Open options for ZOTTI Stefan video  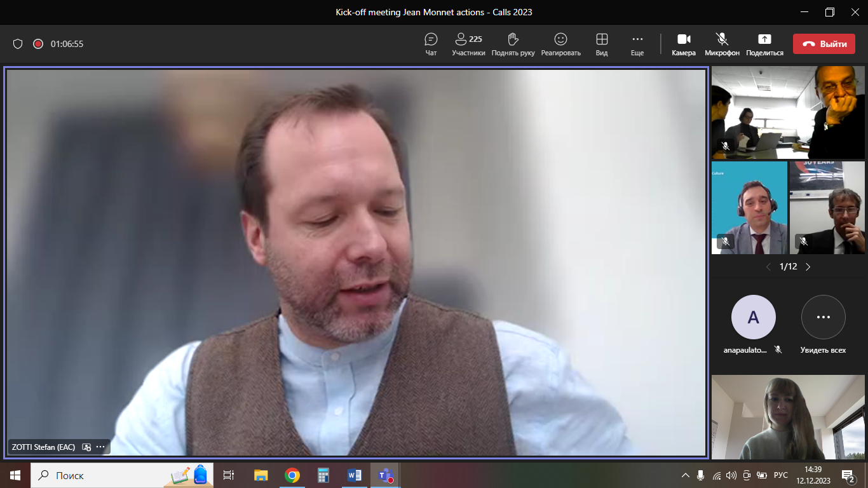pyautogui.click(x=100, y=447)
